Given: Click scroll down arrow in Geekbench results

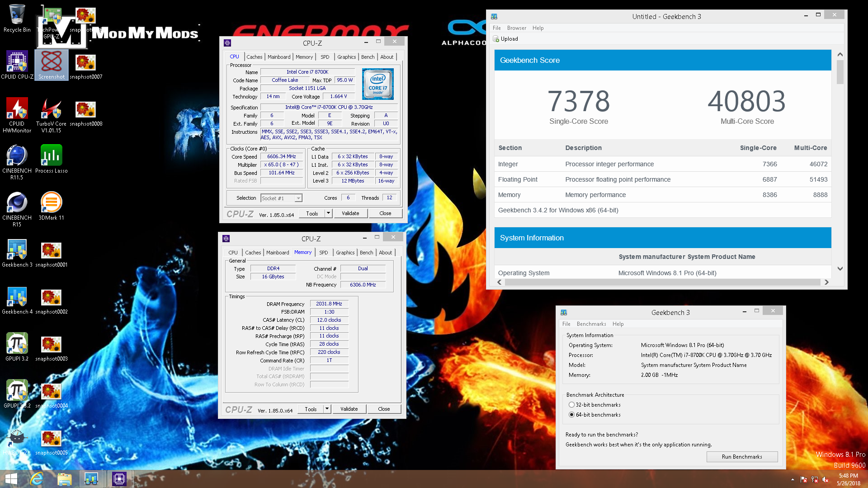Looking at the screenshot, I should tap(840, 268).
